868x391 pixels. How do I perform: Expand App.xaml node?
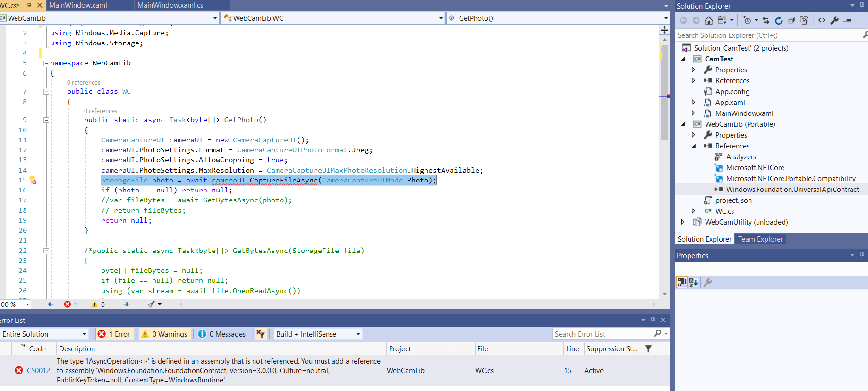point(693,103)
